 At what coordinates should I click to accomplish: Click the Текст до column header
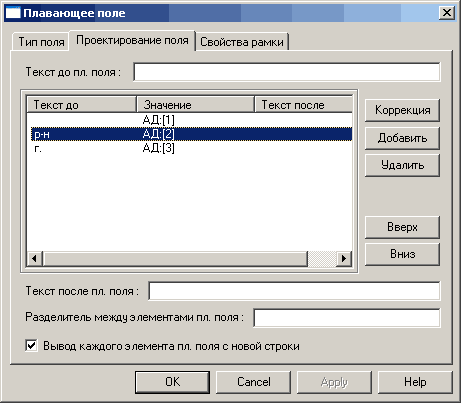coord(81,105)
